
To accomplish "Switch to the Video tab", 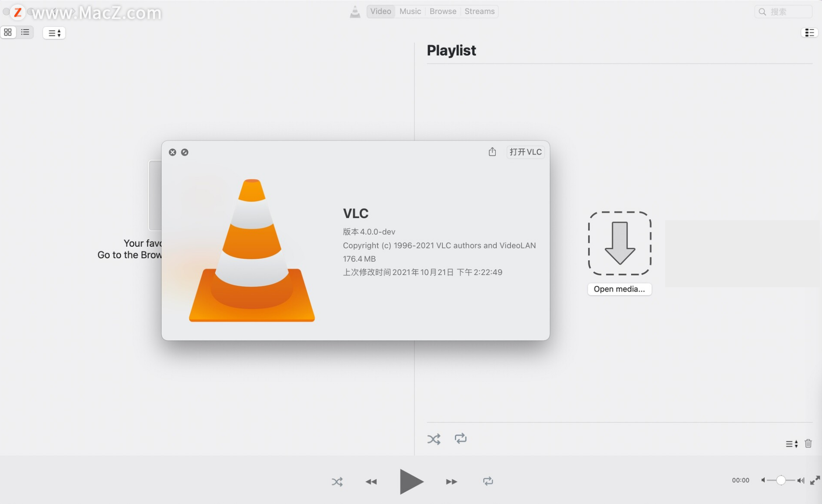I will pos(381,11).
